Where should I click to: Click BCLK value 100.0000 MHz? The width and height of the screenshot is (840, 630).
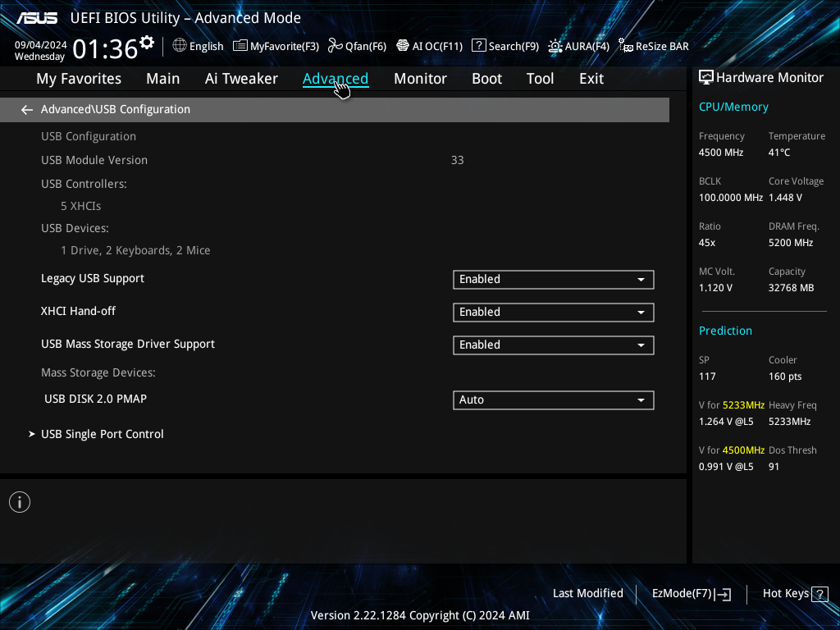(731, 198)
